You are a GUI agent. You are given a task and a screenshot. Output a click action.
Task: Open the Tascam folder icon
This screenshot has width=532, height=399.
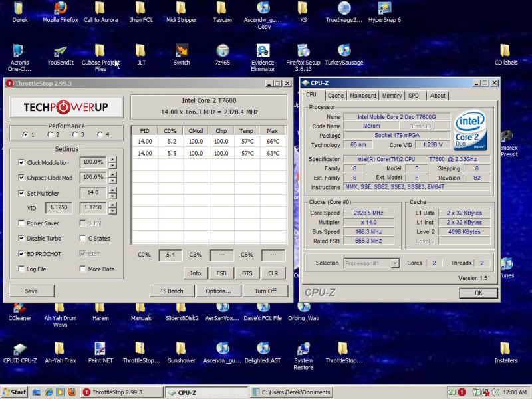pos(222,12)
